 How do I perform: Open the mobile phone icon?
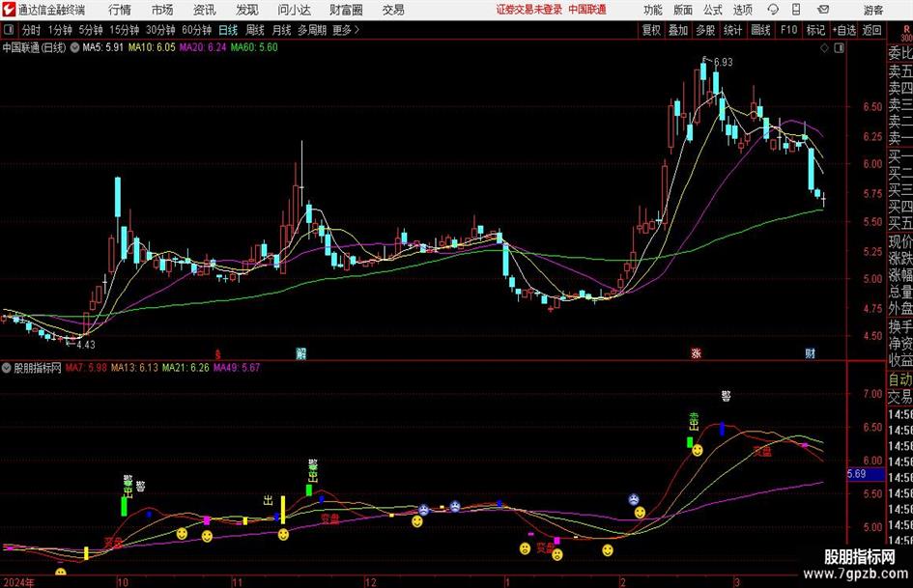click(796, 10)
